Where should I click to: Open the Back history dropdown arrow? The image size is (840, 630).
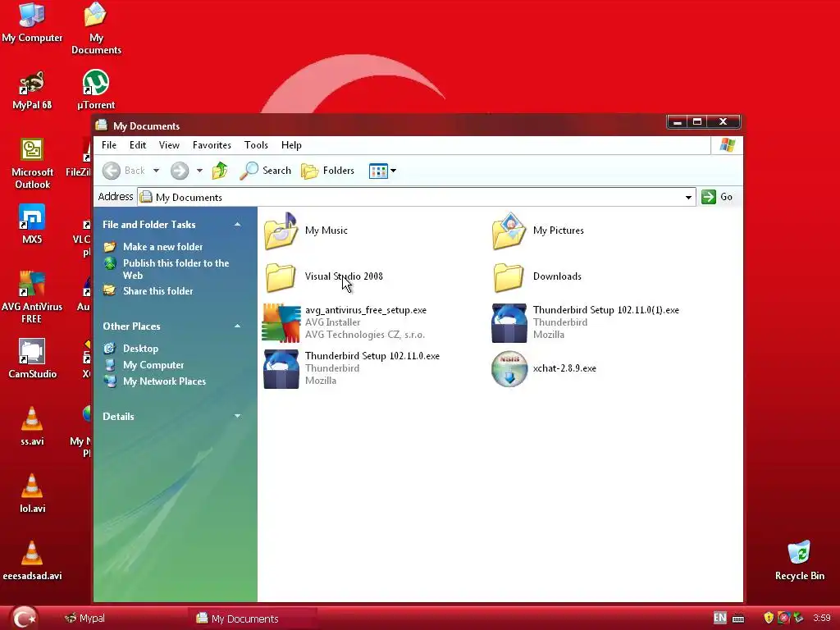(x=156, y=171)
